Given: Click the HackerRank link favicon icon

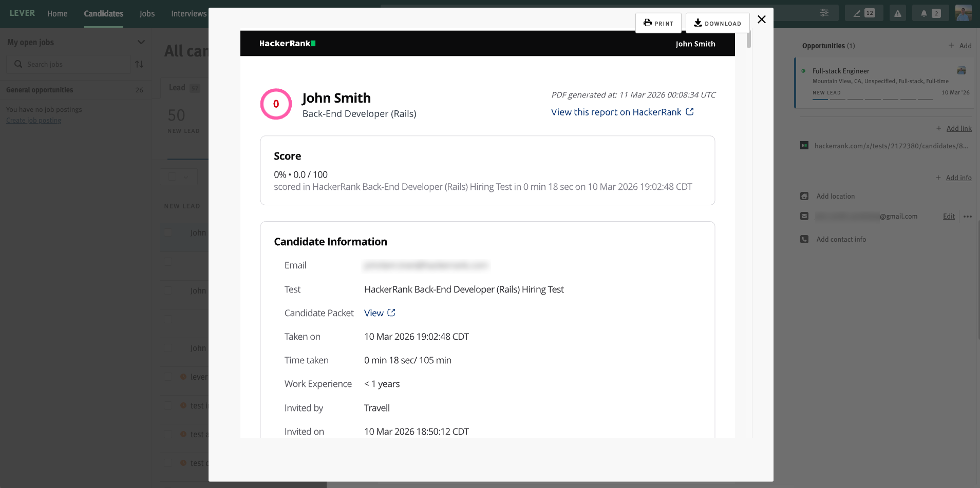Looking at the screenshot, I should point(804,146).
